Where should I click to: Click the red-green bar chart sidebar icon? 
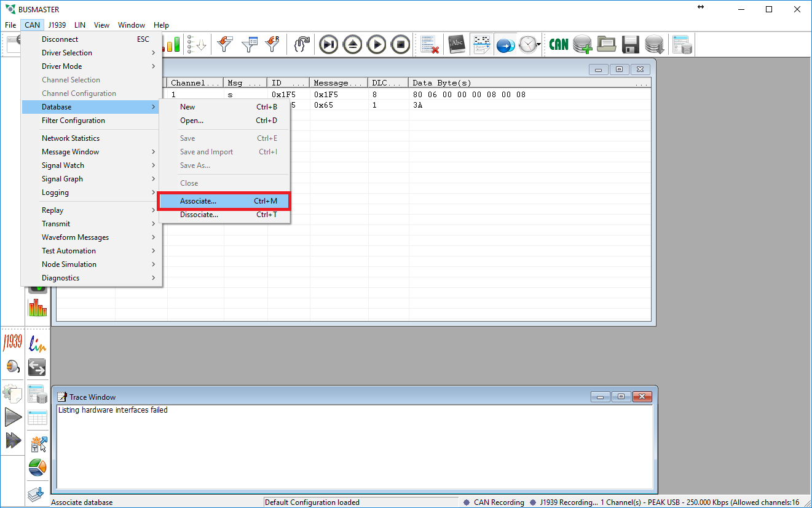[37, 308]
